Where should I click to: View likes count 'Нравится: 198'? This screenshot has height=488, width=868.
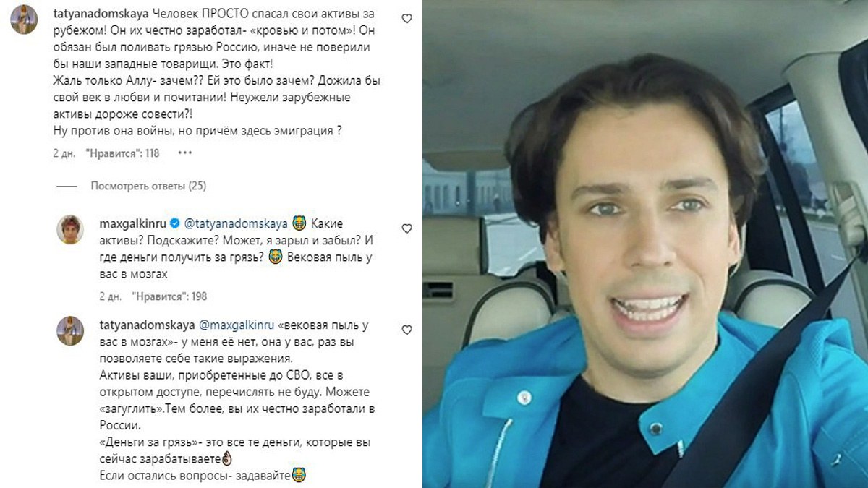[x=170, y=296]
